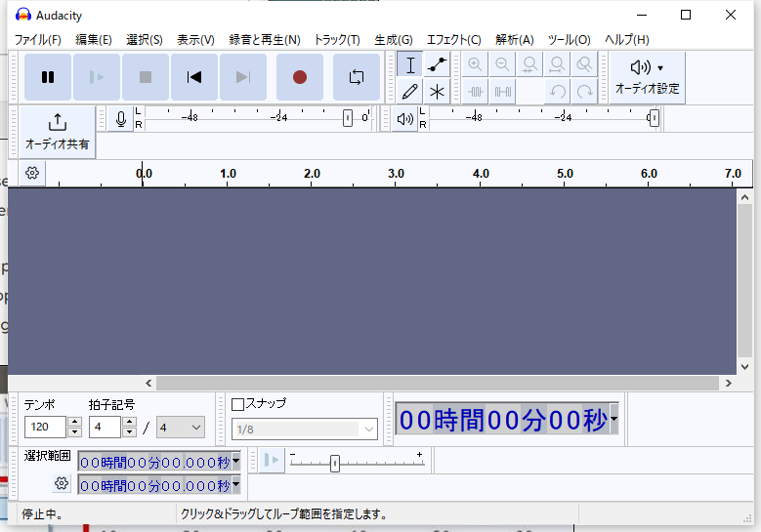Click the 4.0 mark on timeline ruler
Viewport: 761px width, 532px height.
pos(481,174)
